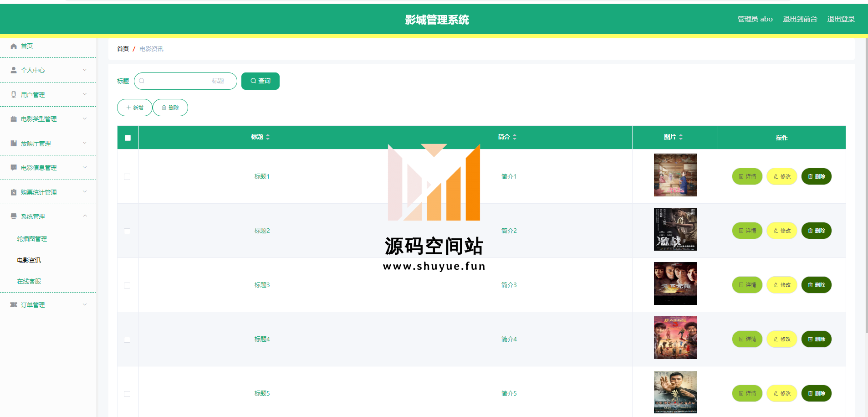This screenshot has height=417, width=868.
Task: Open 详情 for the 标题1 row
Action: pyautogui.click(x=747, y=176)
